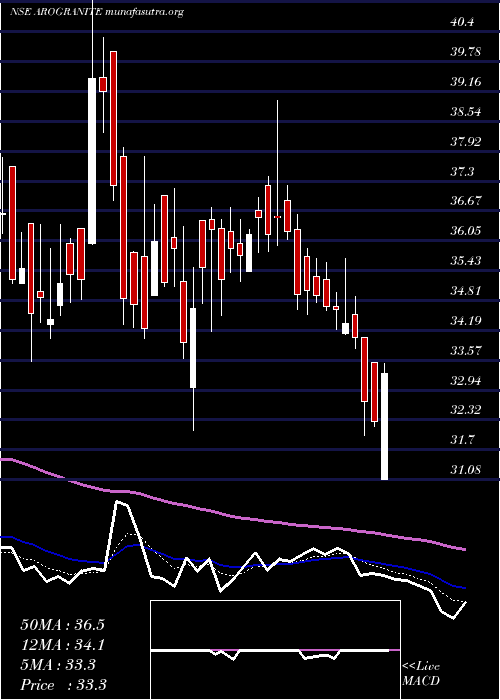
Task: Click the NSE AROGRANITE munafasutra.org title
Action: (x=97, y=12)
